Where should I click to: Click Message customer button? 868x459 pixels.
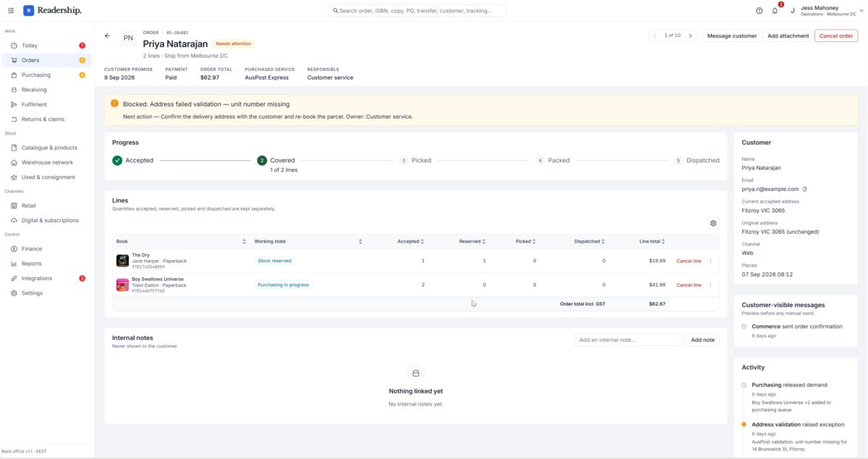click(732, 35)
